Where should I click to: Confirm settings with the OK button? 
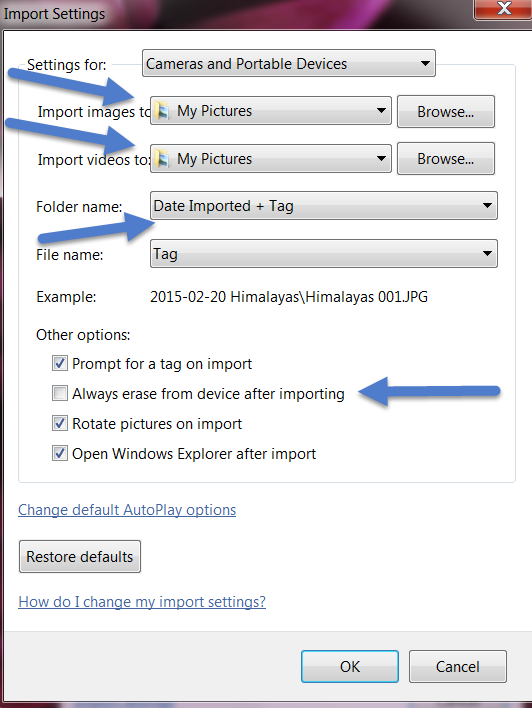pyautogui.click(x=350, y=666)
